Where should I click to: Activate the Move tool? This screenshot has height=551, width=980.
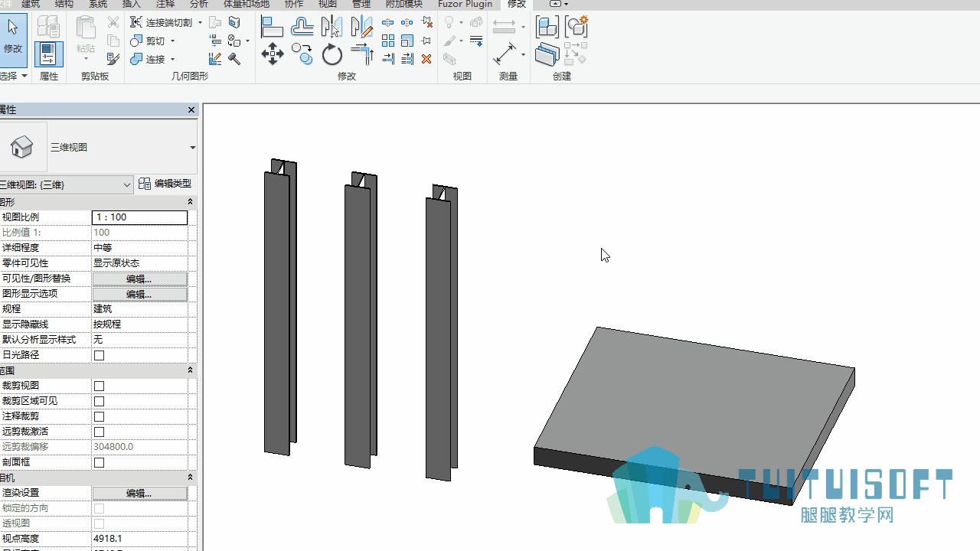click(273, 54)
